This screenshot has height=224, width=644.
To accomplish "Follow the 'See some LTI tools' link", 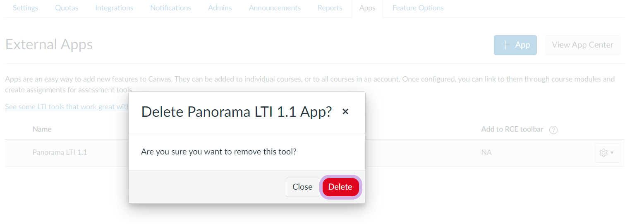I will tap(67, 107).
